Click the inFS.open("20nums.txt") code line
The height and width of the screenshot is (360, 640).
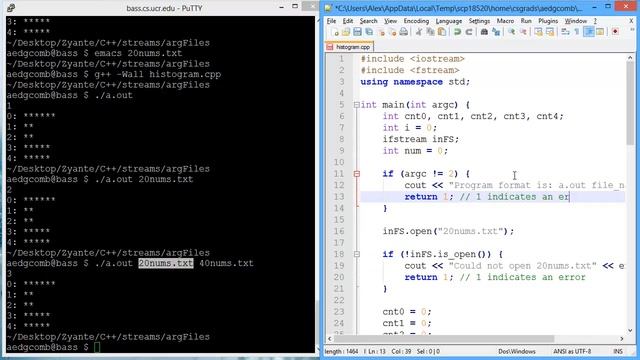click(448, 231)
